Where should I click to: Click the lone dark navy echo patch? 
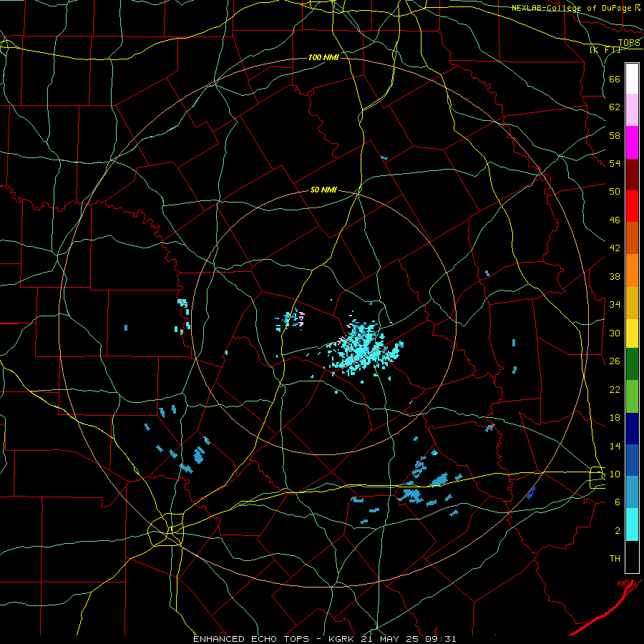coord(531,492)
